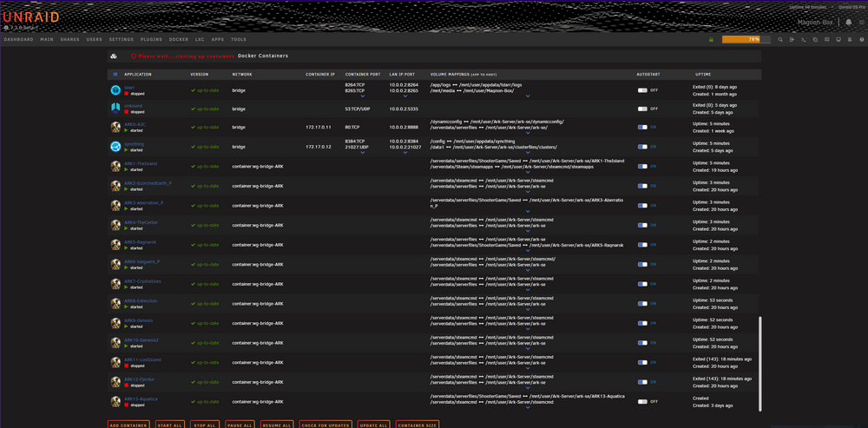Viewport: 868px width, 428px height.
Task: Click the green lock icon by the progress bar
Action: click(x=712, y=39)
